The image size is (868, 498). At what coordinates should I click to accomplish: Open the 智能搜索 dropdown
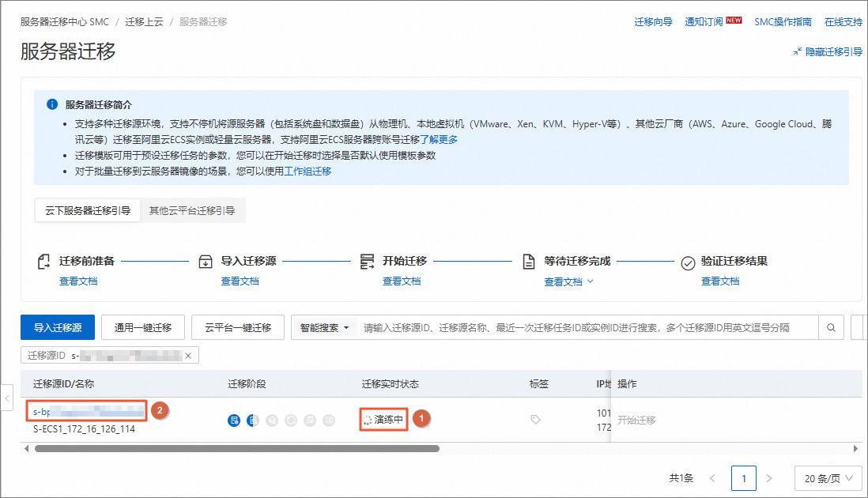324,327
